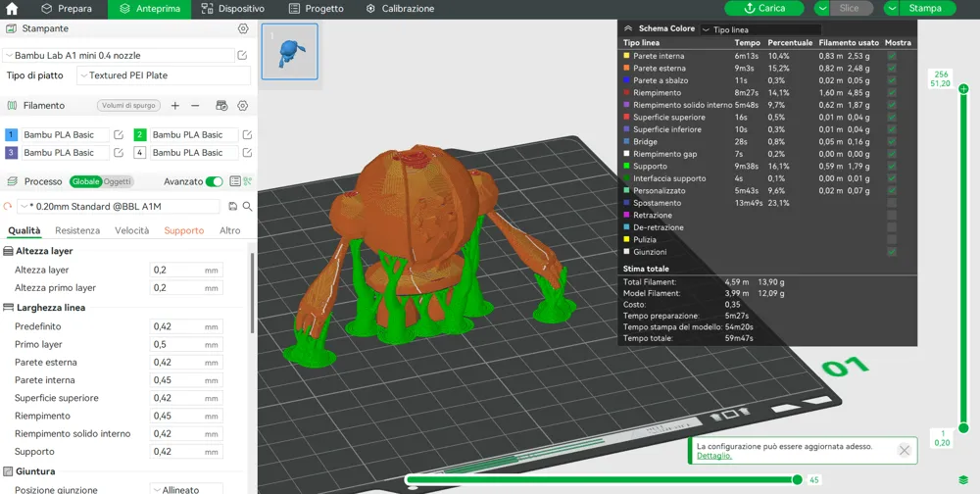This screenshot has width=980, height=494.
Task: Open Tipo di piatto plate dropdown
Action: pos(164,75)
